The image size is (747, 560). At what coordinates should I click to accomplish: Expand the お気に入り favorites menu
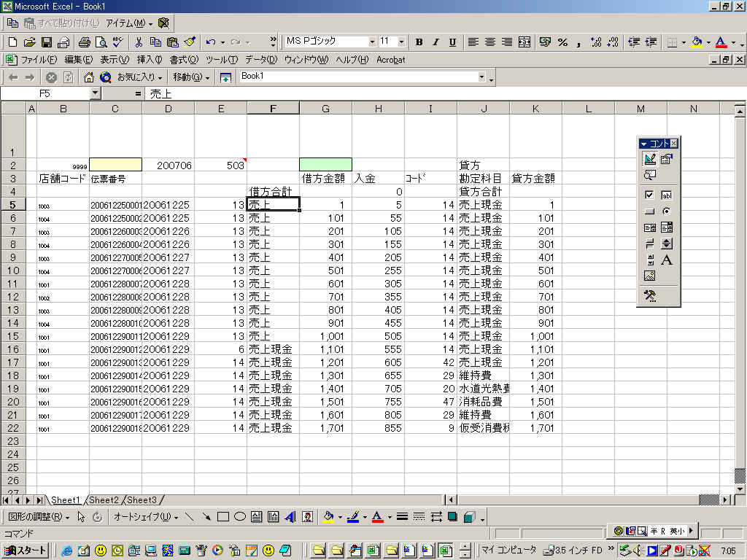tap(139, 77)
